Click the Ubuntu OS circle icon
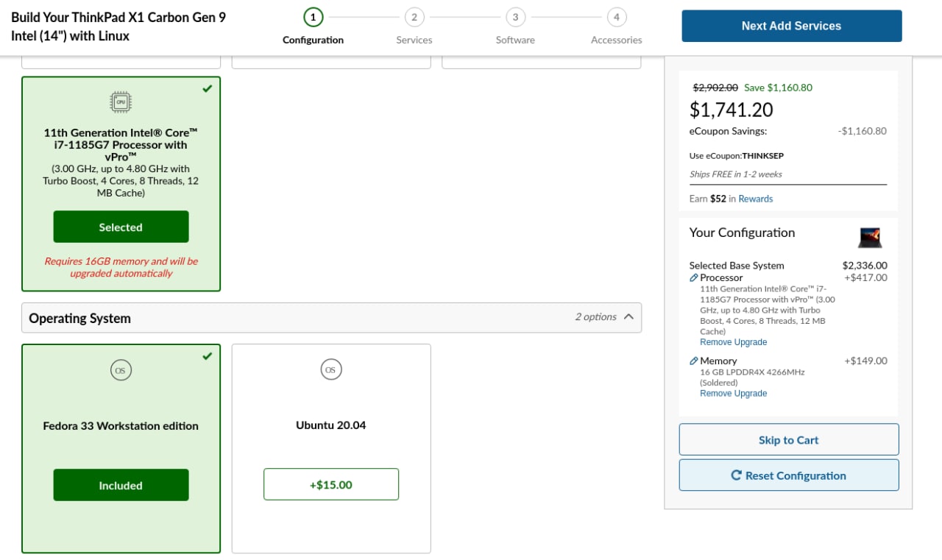This screenshot has height=560, width=942. tap(330, 369)
